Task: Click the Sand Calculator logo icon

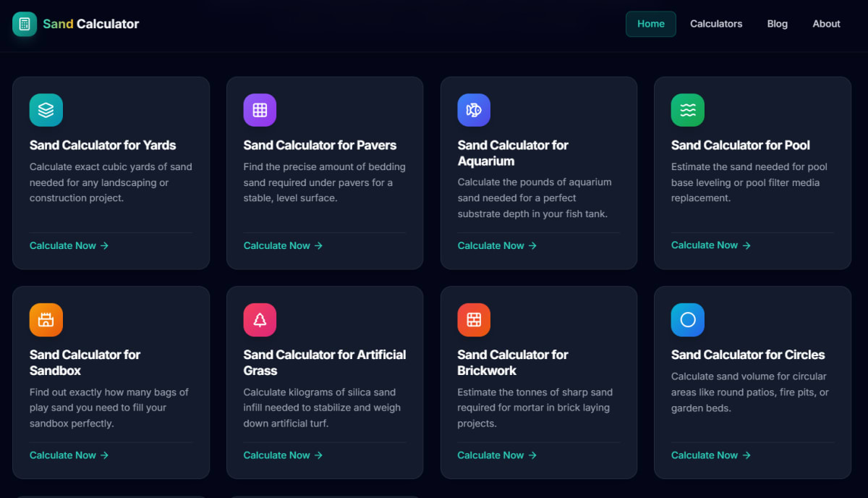Action: tap(25, 24)
